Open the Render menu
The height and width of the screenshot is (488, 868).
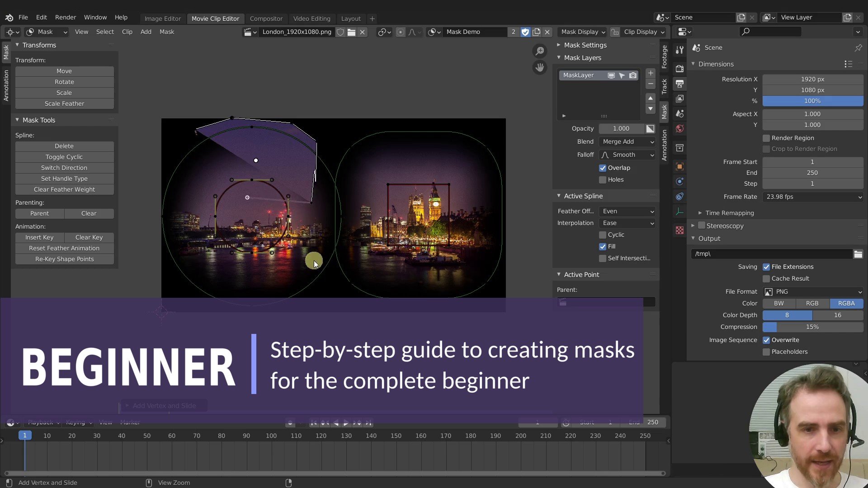66,17
